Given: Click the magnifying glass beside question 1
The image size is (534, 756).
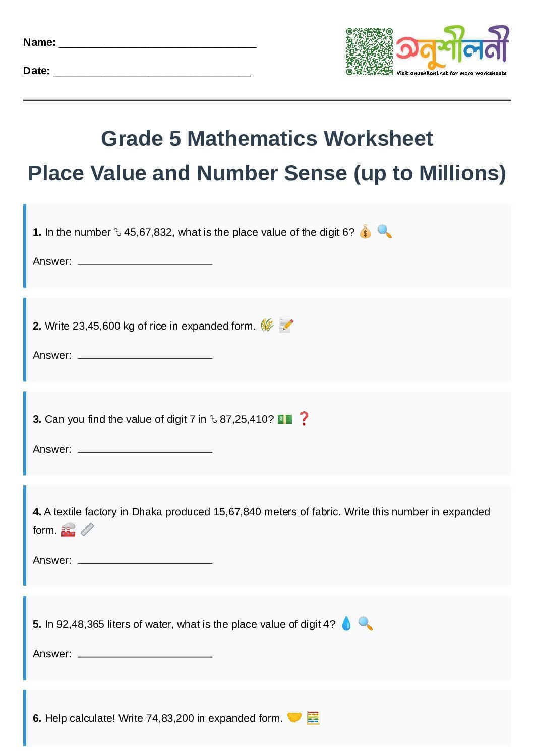Looking at the screenshot, I should 384,232.
